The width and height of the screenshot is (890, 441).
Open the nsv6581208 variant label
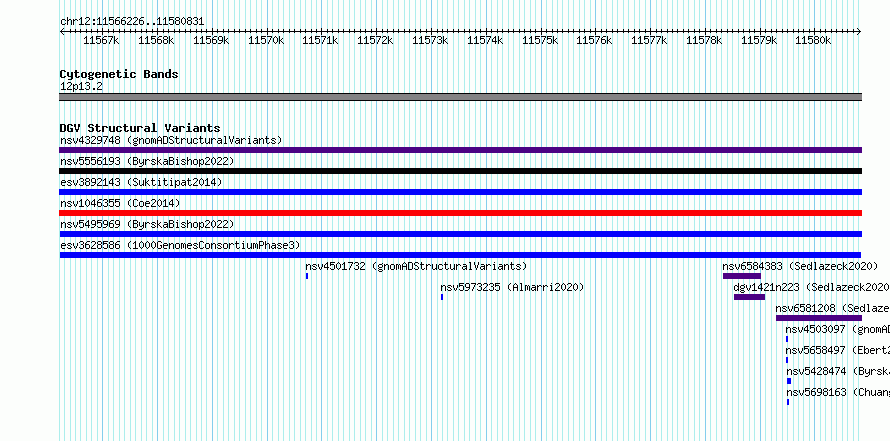833,308
